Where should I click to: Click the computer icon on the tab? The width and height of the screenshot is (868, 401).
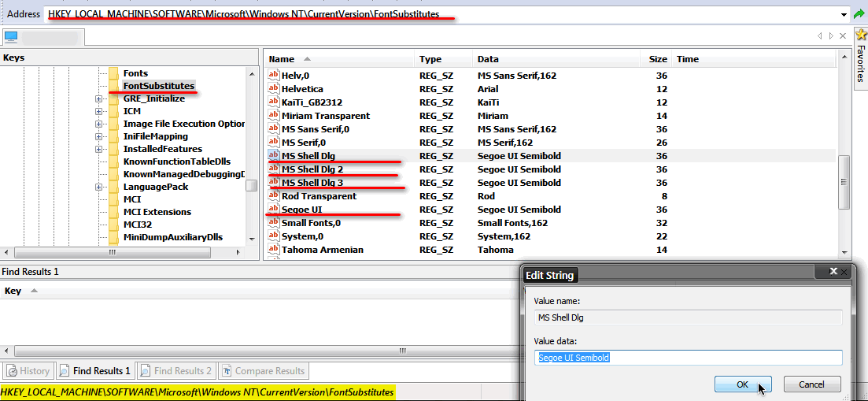click(11, 37)
